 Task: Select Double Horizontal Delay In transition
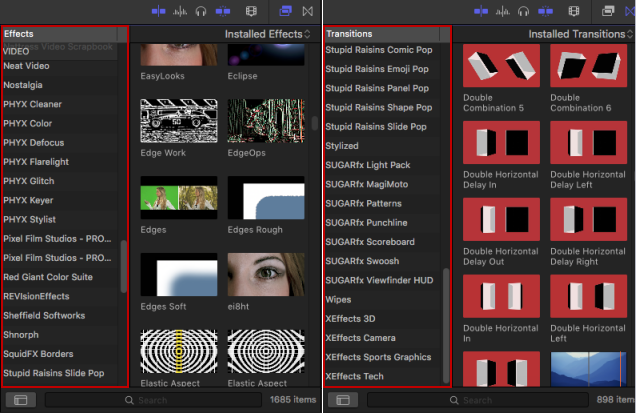click(x=501, y=142)
